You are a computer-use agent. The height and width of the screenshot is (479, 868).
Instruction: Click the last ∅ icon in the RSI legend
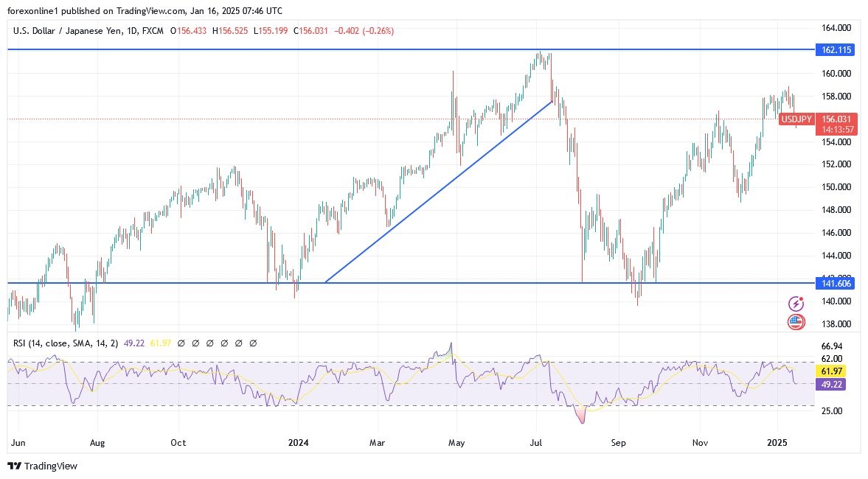[253, 343]
